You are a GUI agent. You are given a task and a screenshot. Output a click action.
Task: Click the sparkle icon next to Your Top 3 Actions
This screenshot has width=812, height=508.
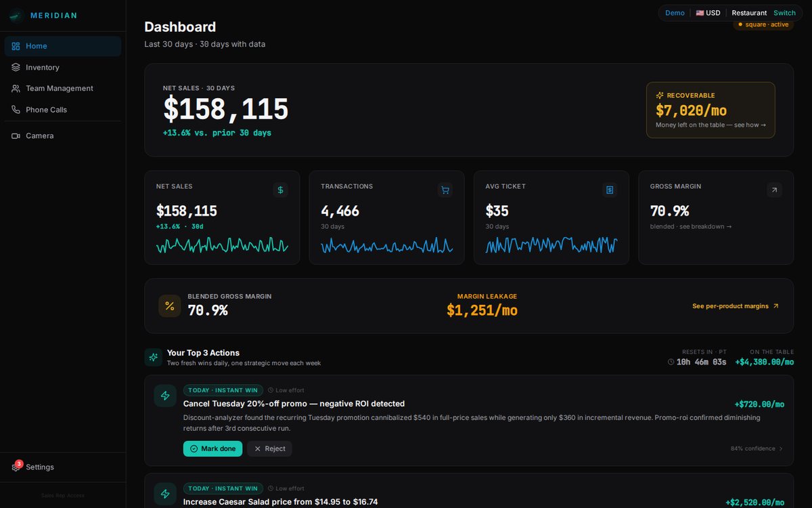154,357
